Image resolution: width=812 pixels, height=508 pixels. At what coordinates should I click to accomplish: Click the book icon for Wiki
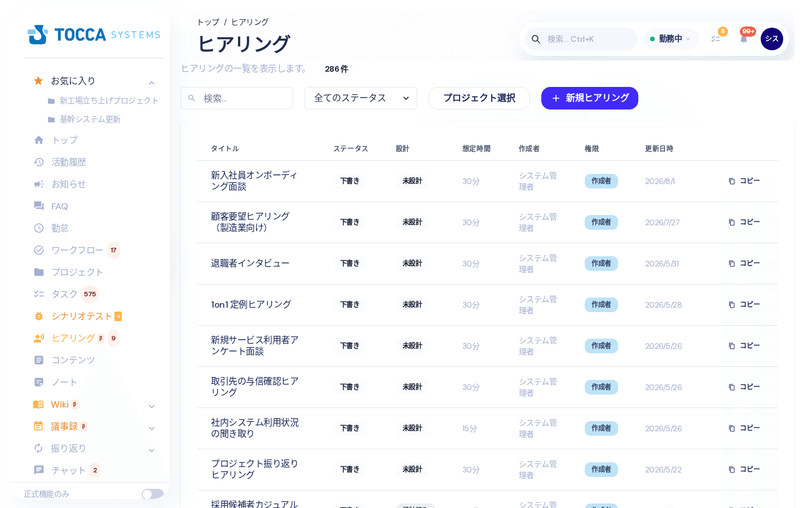pyautogui.click(x=38, y=404)
